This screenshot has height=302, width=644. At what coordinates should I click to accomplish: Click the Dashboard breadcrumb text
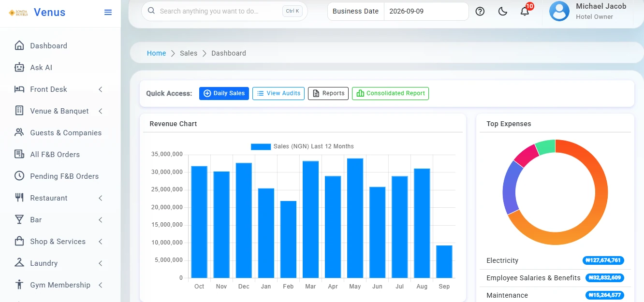click(229, 53)
